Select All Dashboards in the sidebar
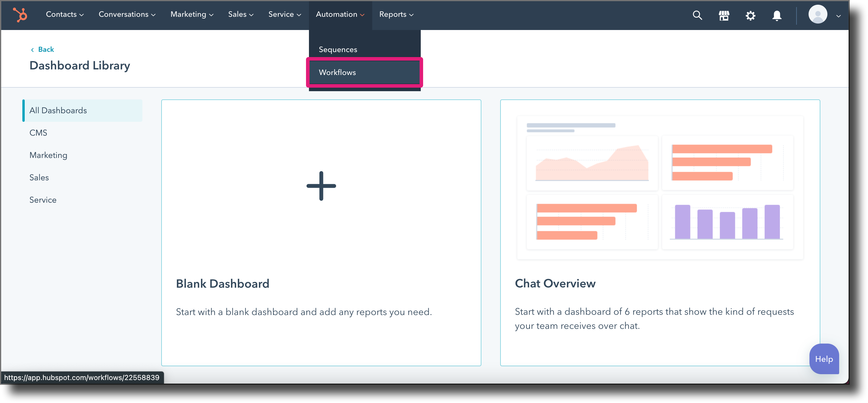Image resolution: width=868 pixels, height=403 pixels. pyautogui.click(x=58, y=110)
